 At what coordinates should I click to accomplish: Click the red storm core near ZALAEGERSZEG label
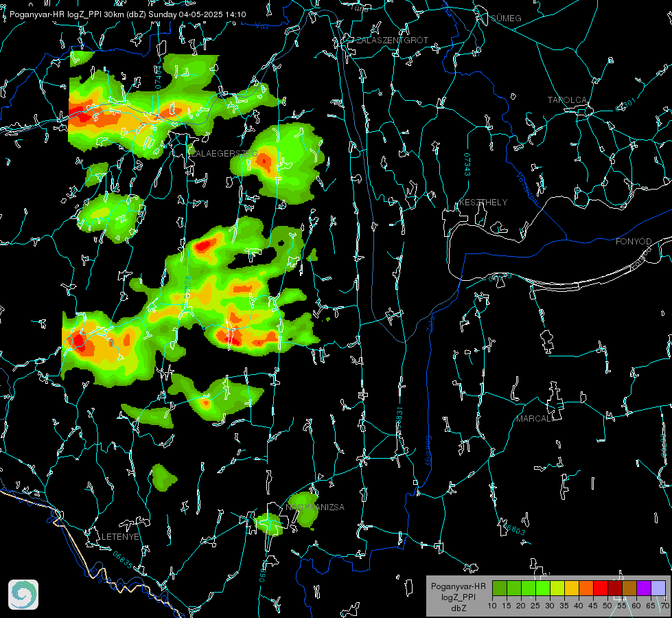[x=264, y=162]
